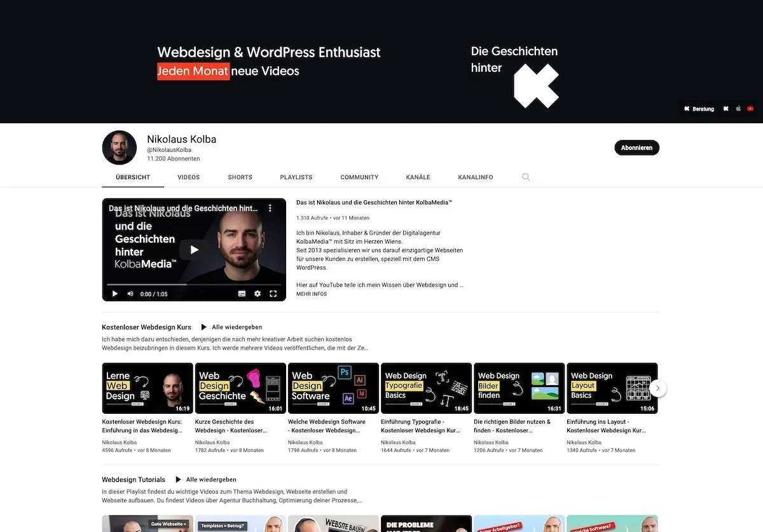This screenshot has height=532, width=763.
Task: Click the '11.200 Abonnenten' text
Action: (173, 159)
